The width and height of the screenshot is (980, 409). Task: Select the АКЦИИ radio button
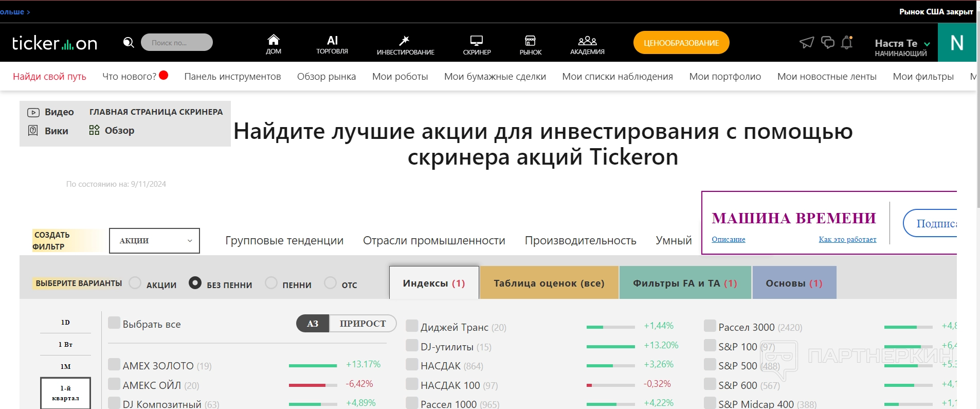tap(135, 283)
